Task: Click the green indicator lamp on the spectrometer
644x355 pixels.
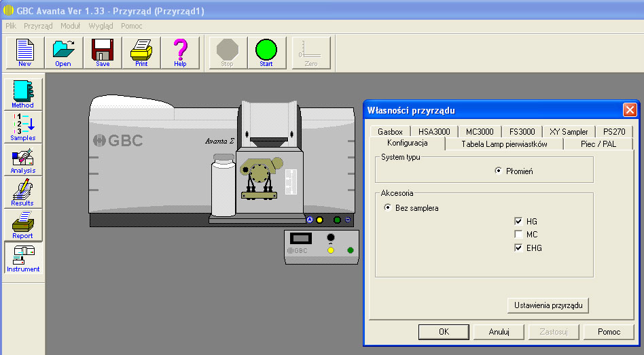Action: point(337,220)
